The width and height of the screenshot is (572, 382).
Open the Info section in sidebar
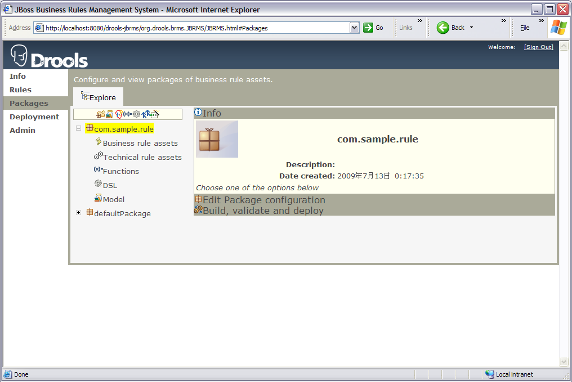point(18,76)
